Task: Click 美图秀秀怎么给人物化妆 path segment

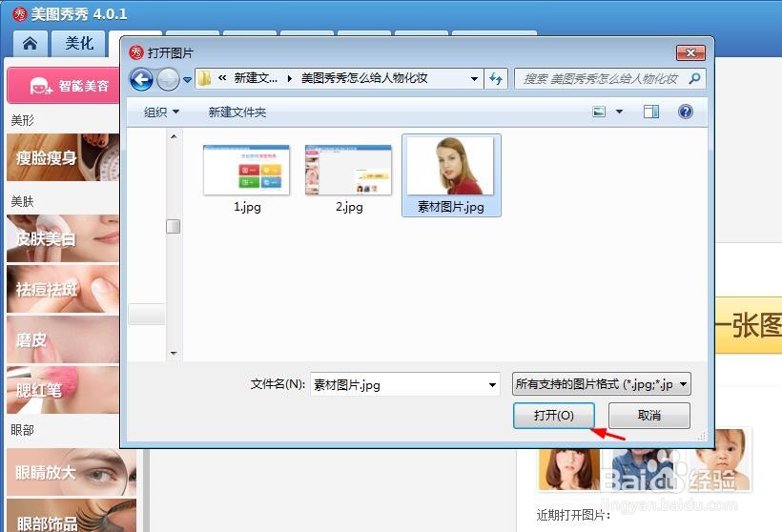Action: click(x=364, y=78)
